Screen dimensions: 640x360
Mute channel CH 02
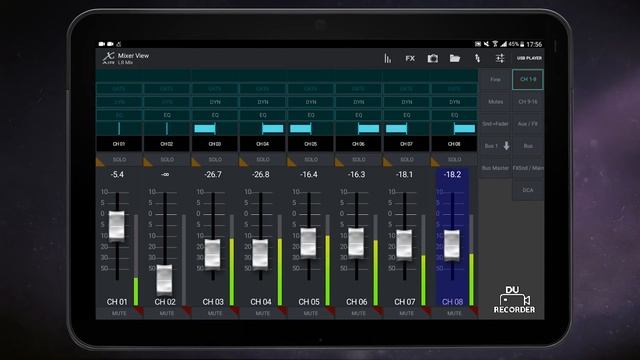[167, 313]
